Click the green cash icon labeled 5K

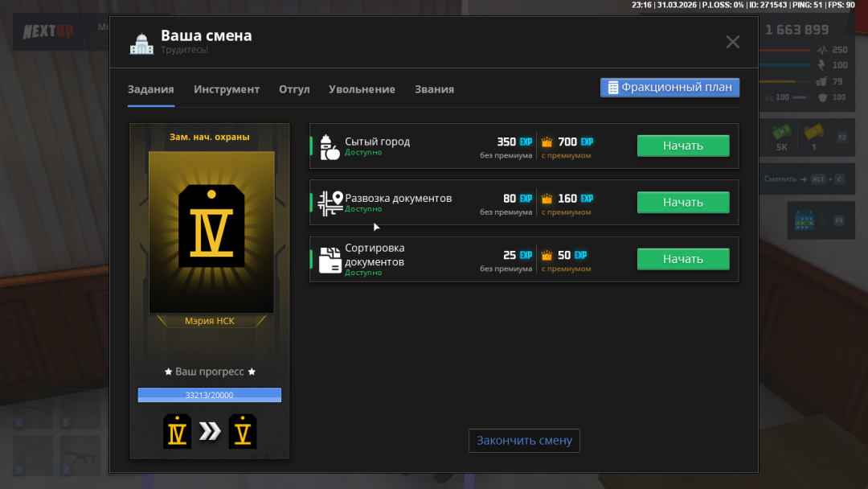pos(781,133)
